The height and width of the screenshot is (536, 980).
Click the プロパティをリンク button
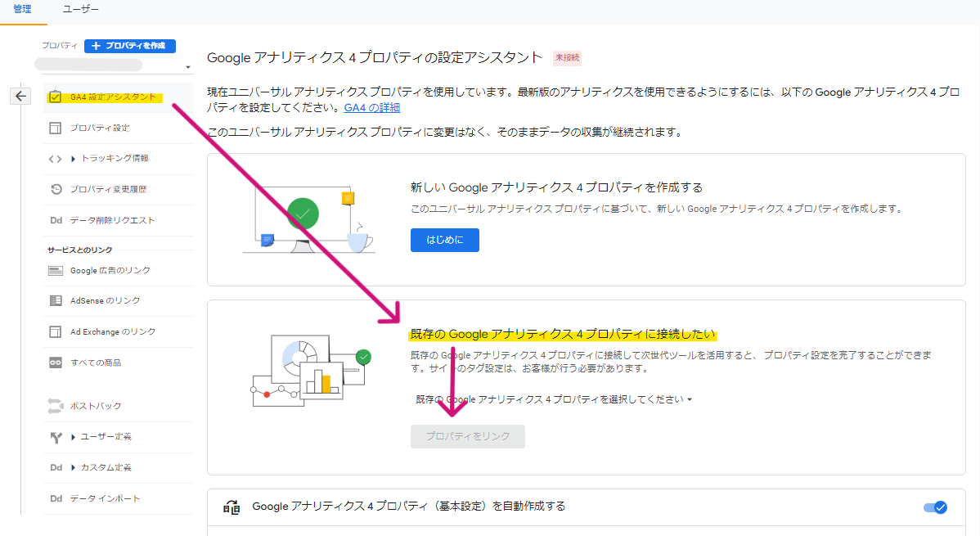click(467, 436)
